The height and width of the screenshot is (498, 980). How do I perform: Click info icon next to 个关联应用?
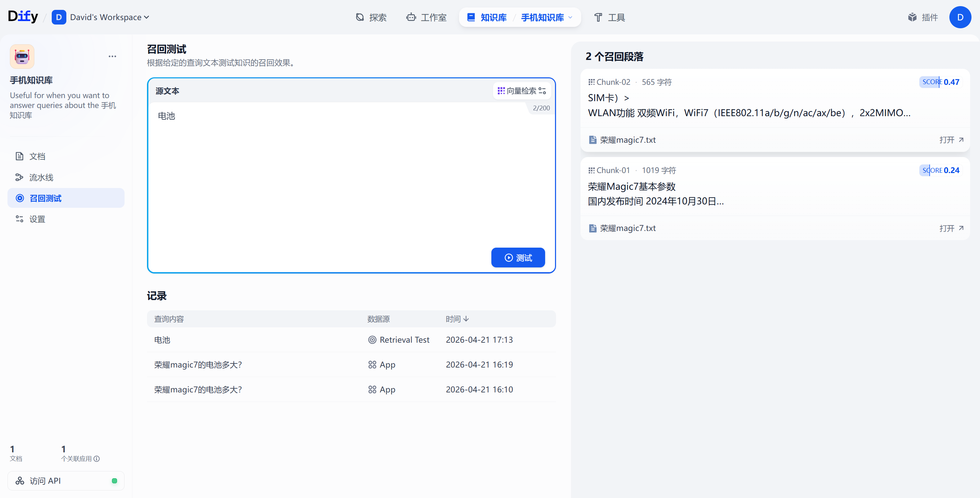[x=97, y=459]
